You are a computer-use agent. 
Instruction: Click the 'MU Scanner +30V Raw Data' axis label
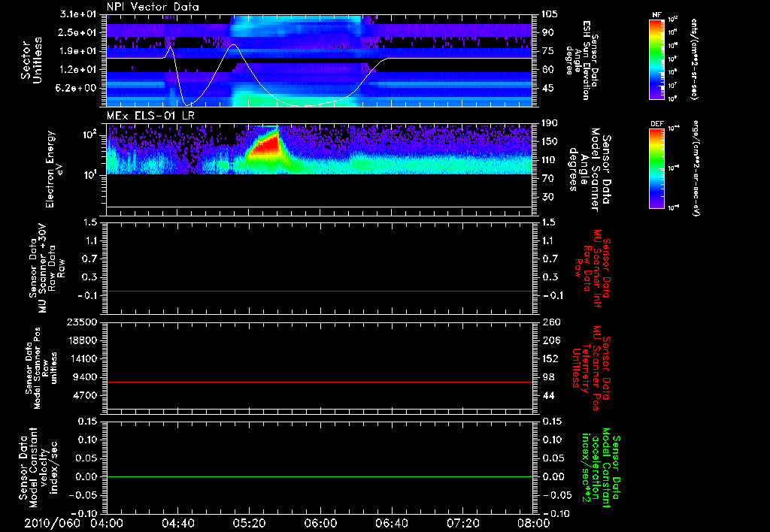47,268
